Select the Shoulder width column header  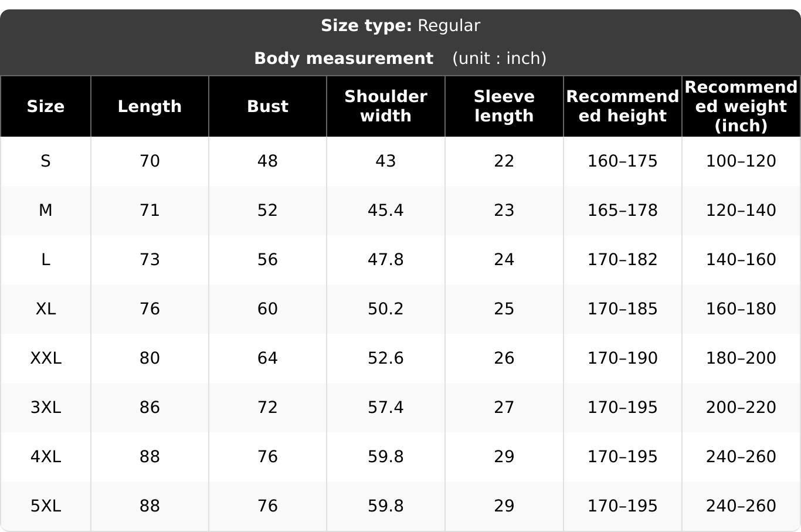coord(386,106)
